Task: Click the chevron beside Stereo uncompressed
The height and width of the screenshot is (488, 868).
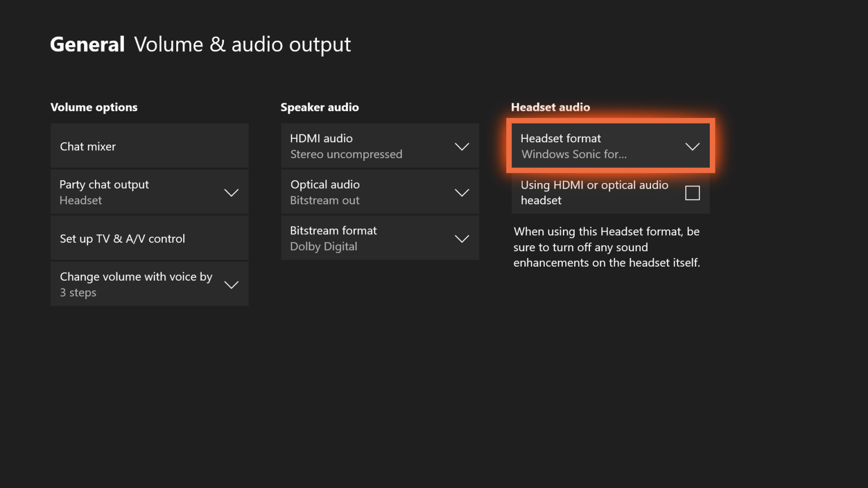Action: [462, 146]
